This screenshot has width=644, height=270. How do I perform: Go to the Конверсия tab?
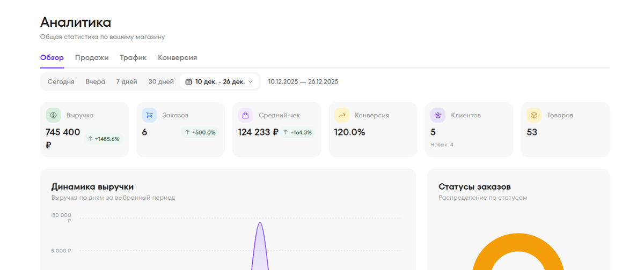click(177, 58)
